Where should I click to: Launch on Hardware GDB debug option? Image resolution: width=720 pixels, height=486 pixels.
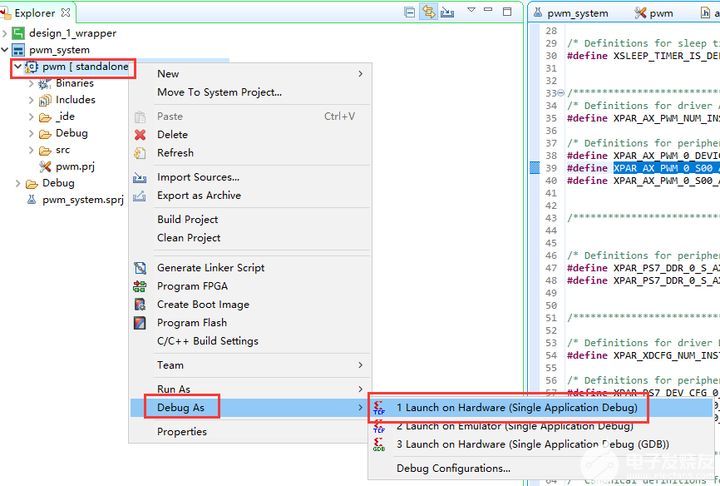coord(542,444)
